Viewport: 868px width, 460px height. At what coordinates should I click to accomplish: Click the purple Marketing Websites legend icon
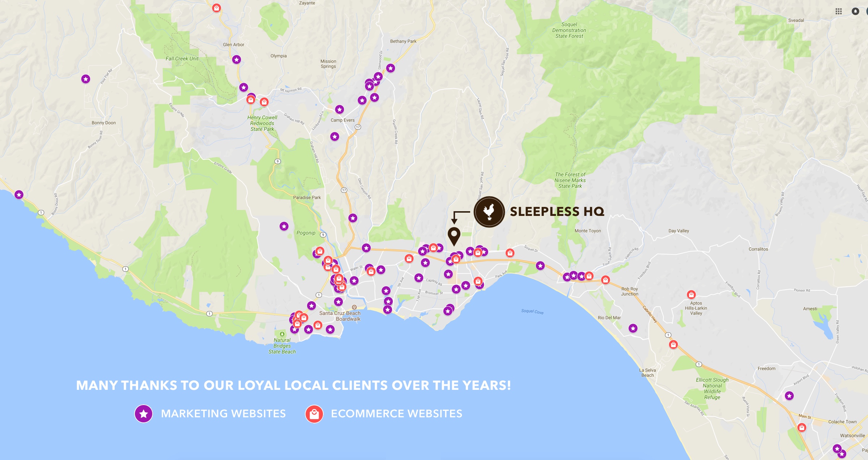click(144, 414)
